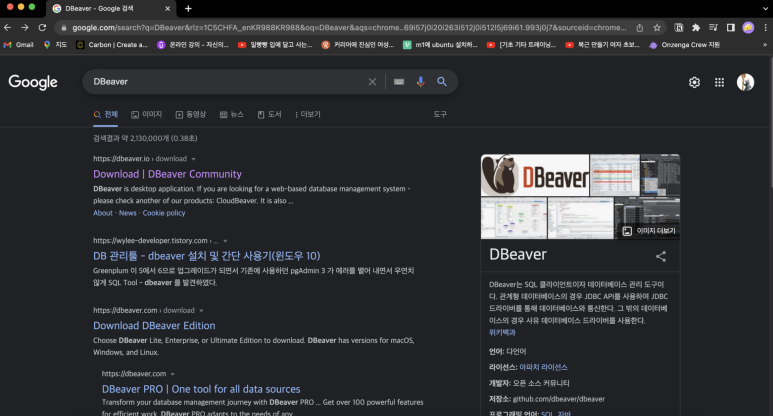773x416 pixels.
Task: Start voice search with microphone
Action: pyautogui.click(x=421, y=82)
